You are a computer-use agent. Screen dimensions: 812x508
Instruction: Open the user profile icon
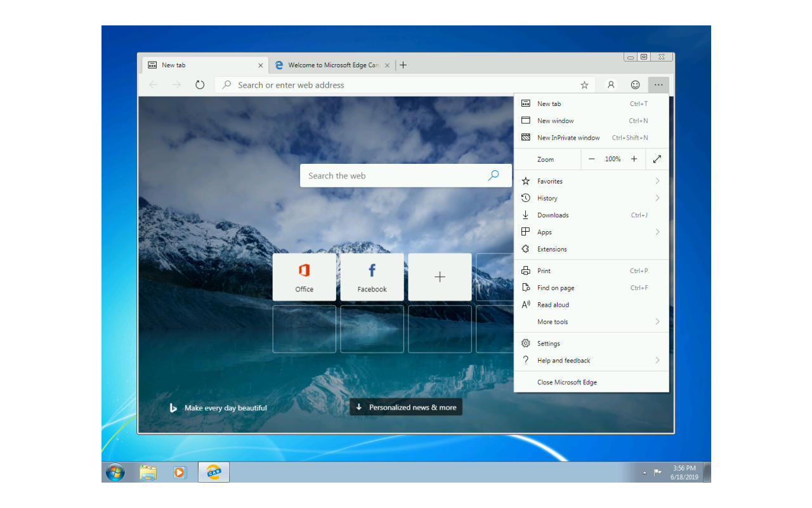[x=611, y=84]
